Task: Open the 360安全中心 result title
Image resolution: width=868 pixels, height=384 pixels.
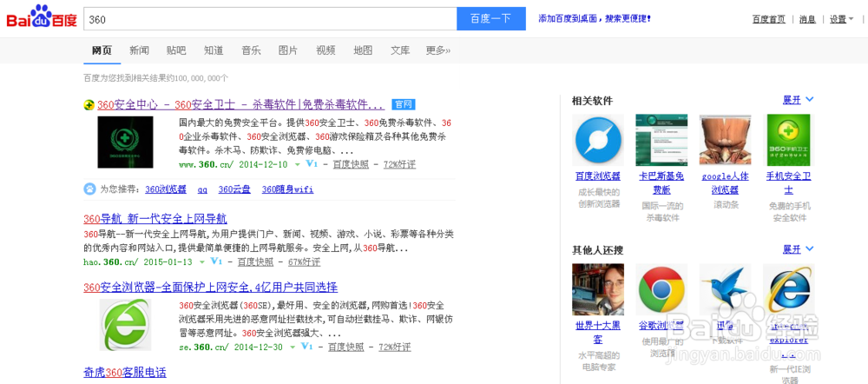Action: click(240, 105)
